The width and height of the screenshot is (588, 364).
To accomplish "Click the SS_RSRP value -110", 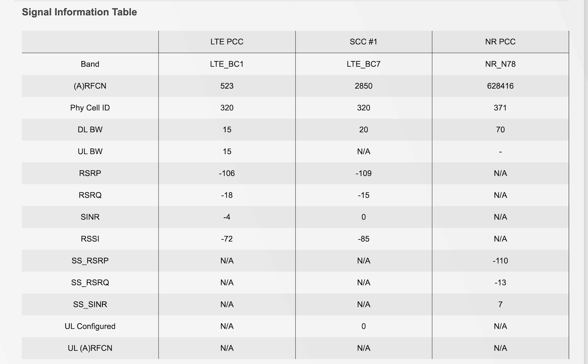I will click(x=500, y=261).
